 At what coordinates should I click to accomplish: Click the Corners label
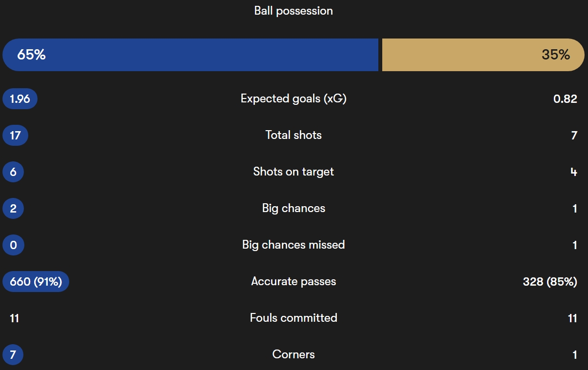[294, 354]
